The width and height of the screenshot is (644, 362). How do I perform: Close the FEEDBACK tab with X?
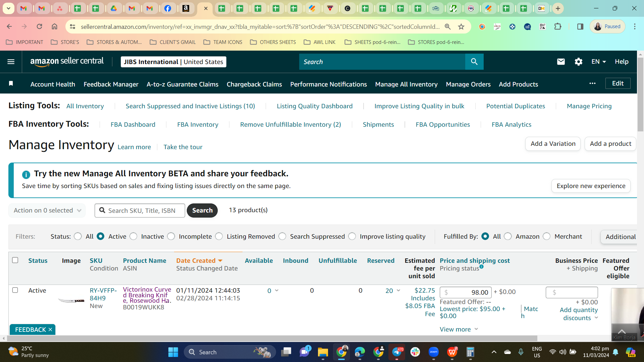click(50, 330)
